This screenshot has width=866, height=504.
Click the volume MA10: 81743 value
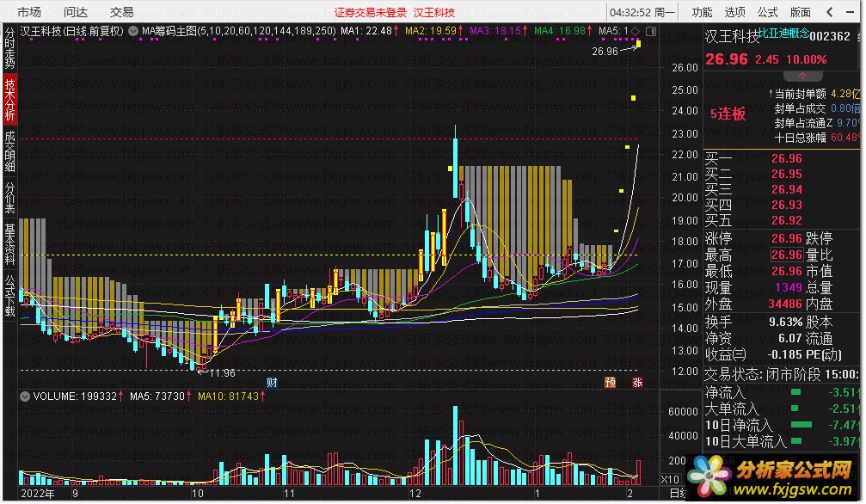pyautogui.click(x=229, y=396)
